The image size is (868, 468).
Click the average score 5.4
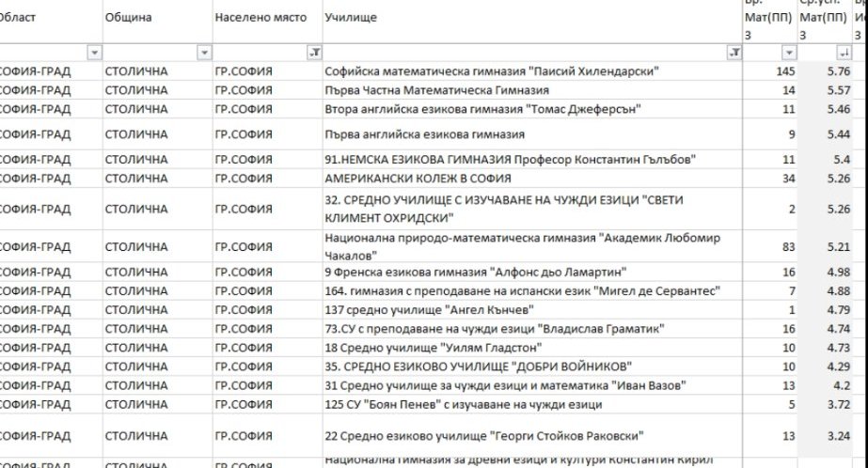842,160
